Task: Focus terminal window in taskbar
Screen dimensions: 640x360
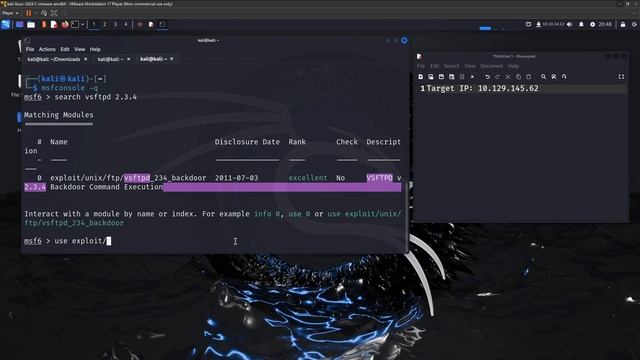Action: 162,24
